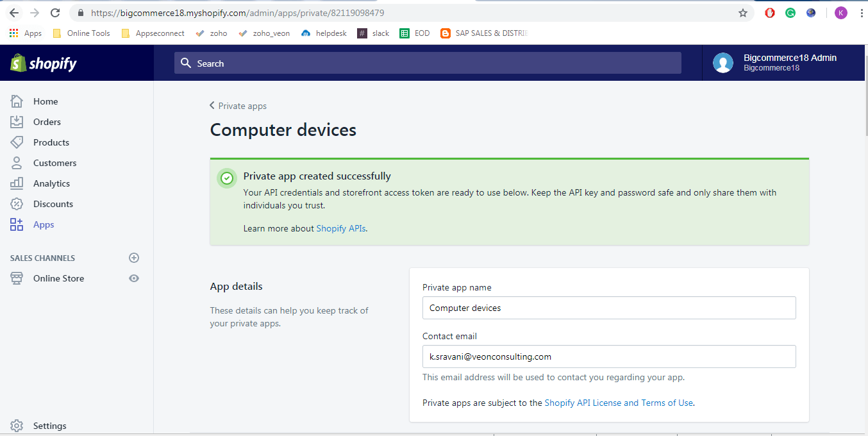Image resolution: width=868 pixels, height=436 pixels.
Task: Bookmark the page with the star icon
Action: coord(743,13)
